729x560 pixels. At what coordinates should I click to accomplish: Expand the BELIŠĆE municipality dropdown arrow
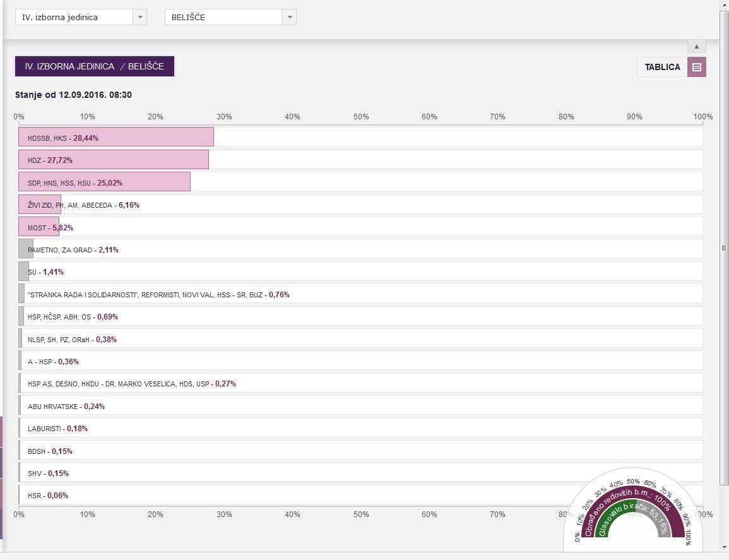290,17
